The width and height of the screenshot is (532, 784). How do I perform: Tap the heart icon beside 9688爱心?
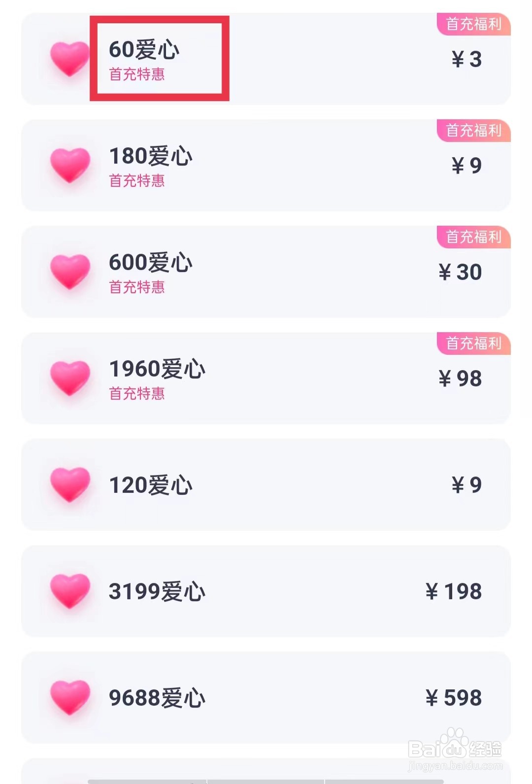pos(70,698)
